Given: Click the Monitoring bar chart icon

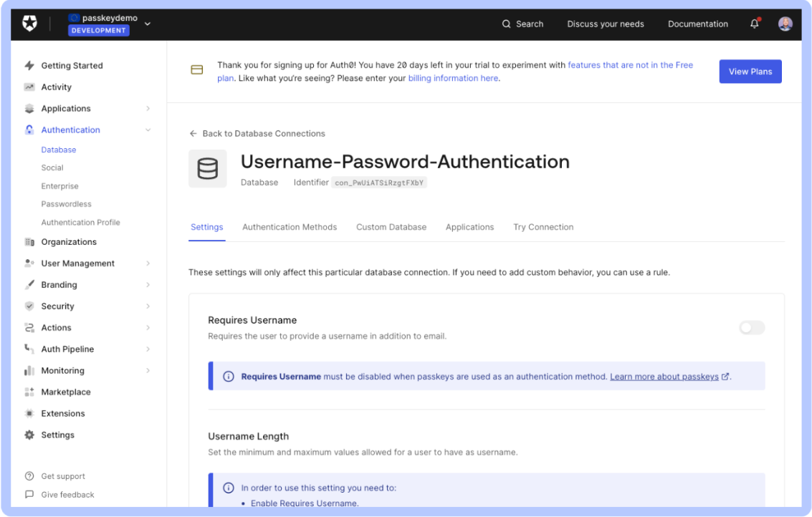Looking at the screenshot, I should point(29,370).
